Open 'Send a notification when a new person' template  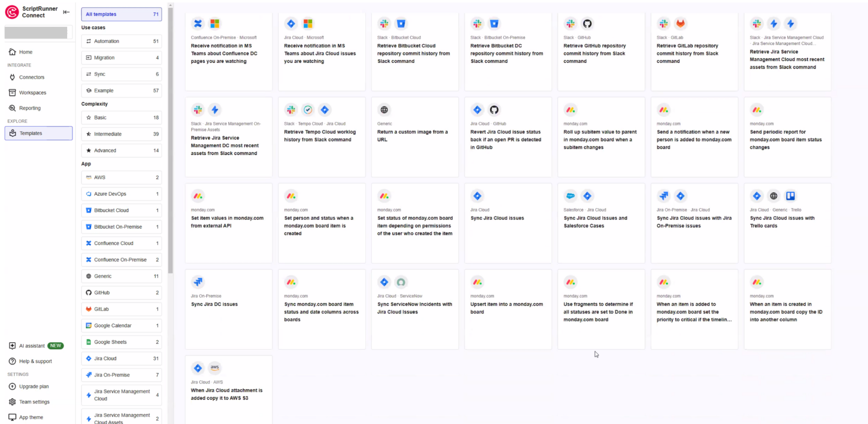(694, 137)
